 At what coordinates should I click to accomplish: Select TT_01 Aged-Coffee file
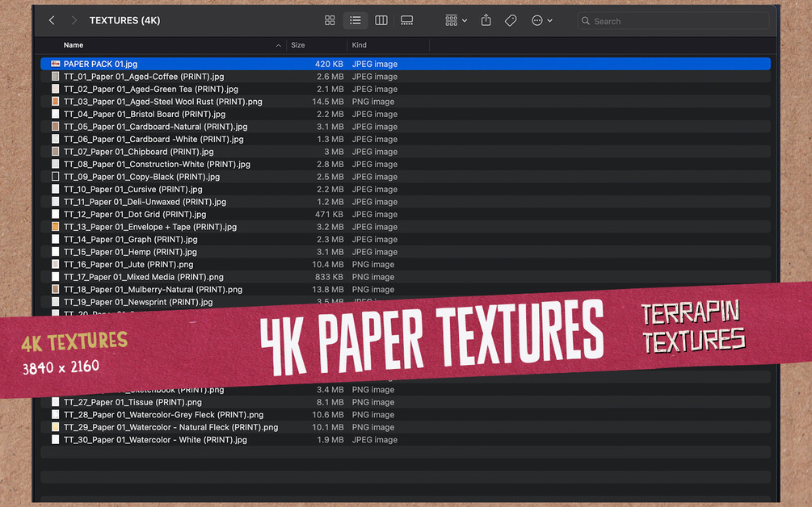point(406,76)
